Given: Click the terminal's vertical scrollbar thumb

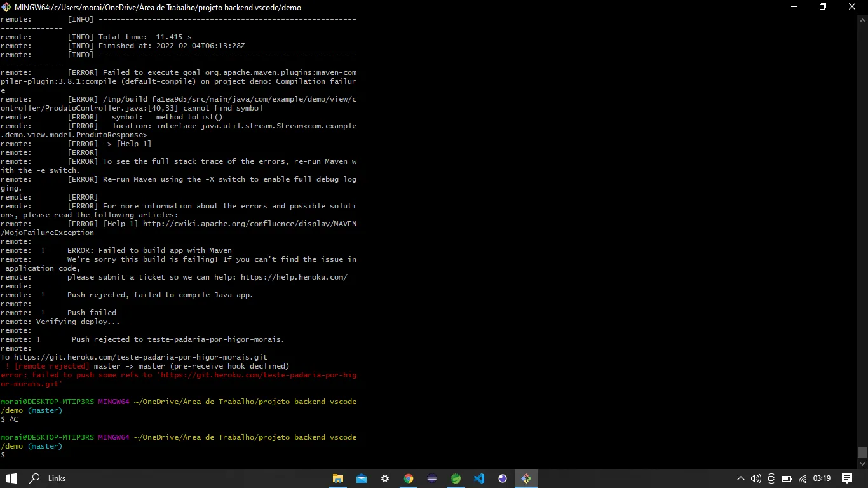Looking at the screenshot, I should coord(862,452).
